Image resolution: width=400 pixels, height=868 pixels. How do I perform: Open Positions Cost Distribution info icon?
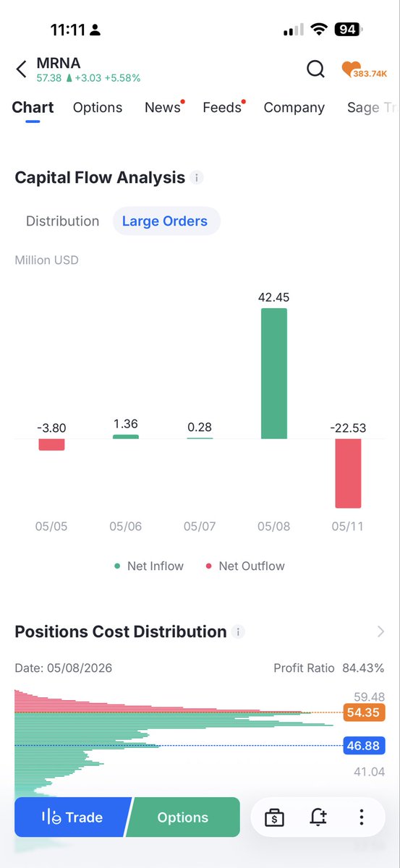(x=239, y=632)
